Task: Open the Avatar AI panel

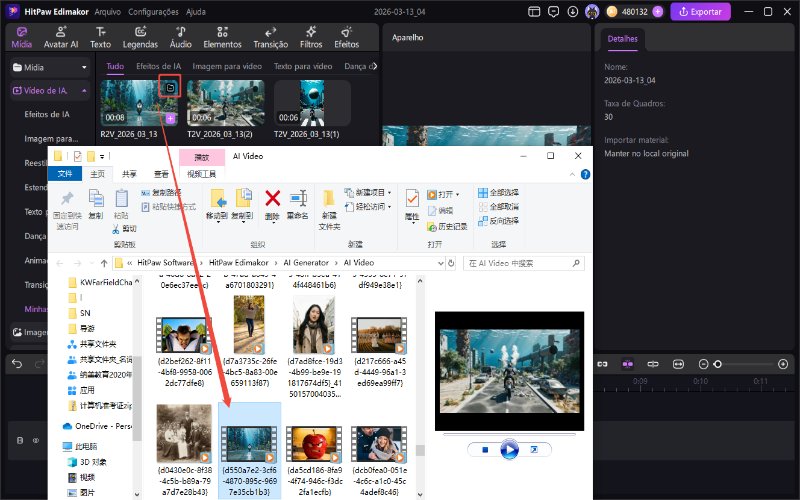Action: click(x=63, y=38)
